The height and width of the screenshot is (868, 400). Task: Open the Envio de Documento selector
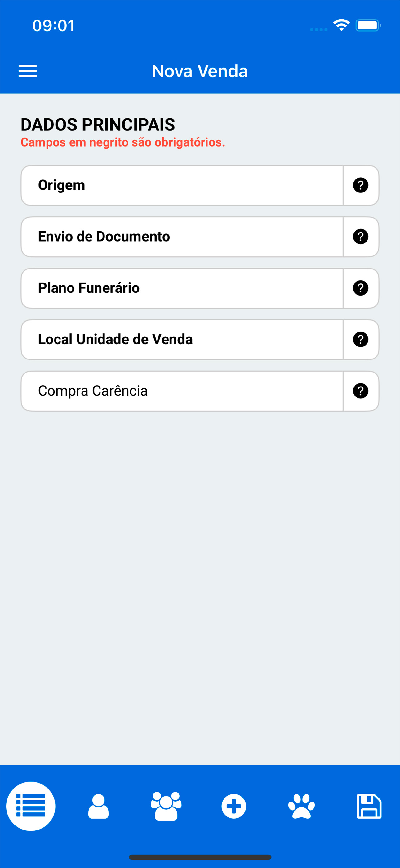(x=182, y=237)
